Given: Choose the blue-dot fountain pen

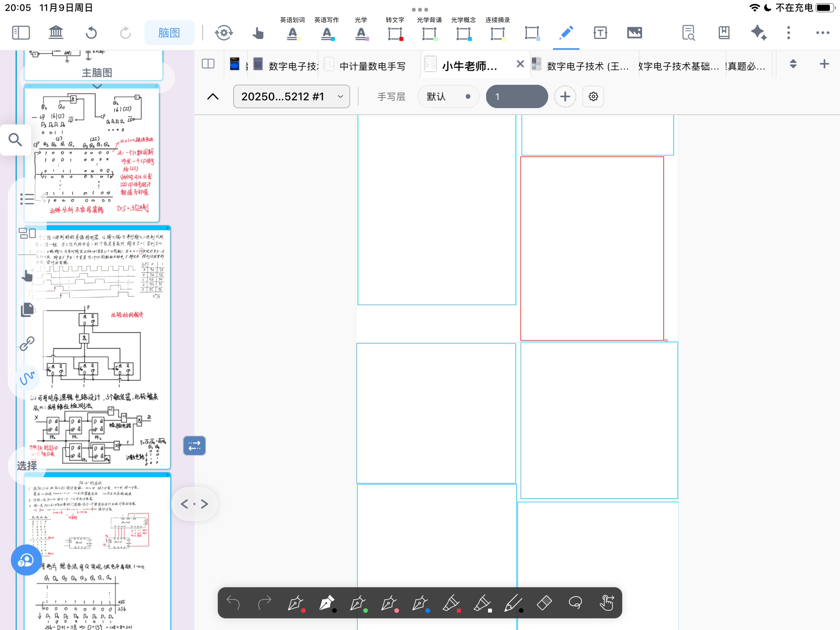Looking at the screenshot, I should coord(420,603).
